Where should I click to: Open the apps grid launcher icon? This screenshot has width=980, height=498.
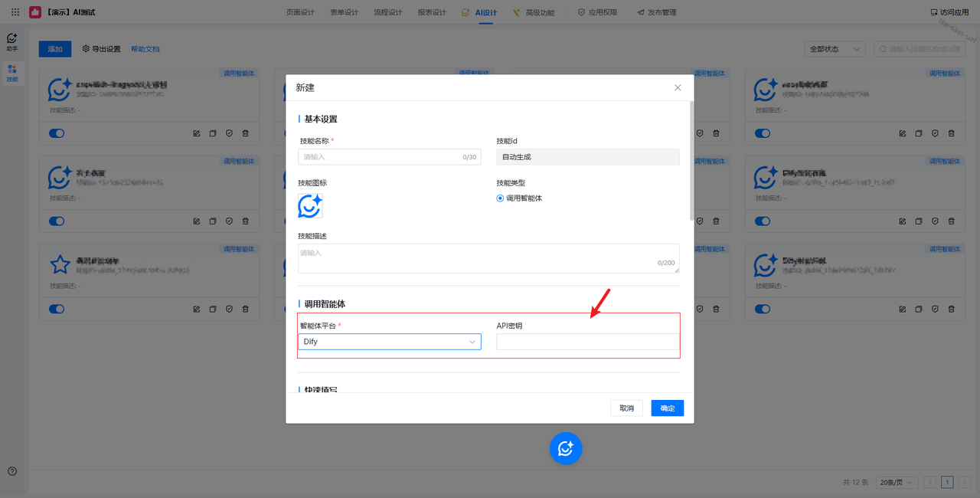[x=15, y=12]
